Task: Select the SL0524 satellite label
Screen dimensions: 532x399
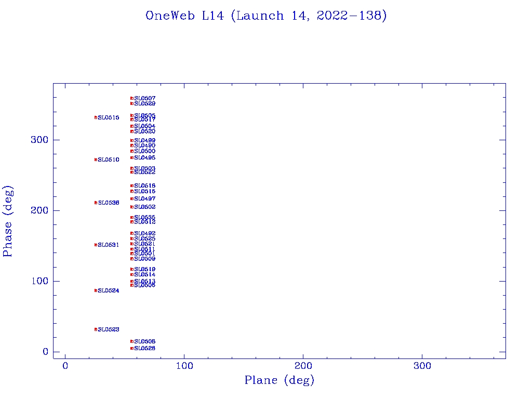Action: pyautogui.click(x=109, y=291)
